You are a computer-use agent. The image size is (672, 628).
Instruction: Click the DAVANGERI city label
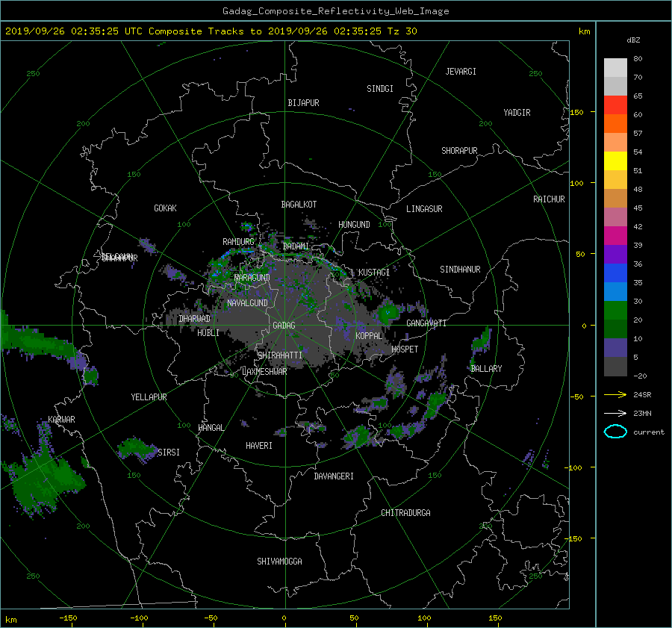[334, 476]
